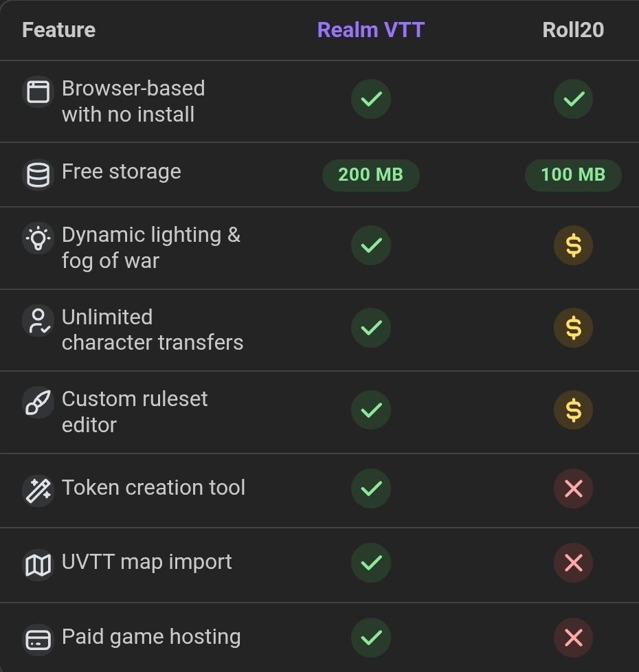Click the 200 MB storage badge
Screen dimensions: 639x672
(x=371, y=175)
